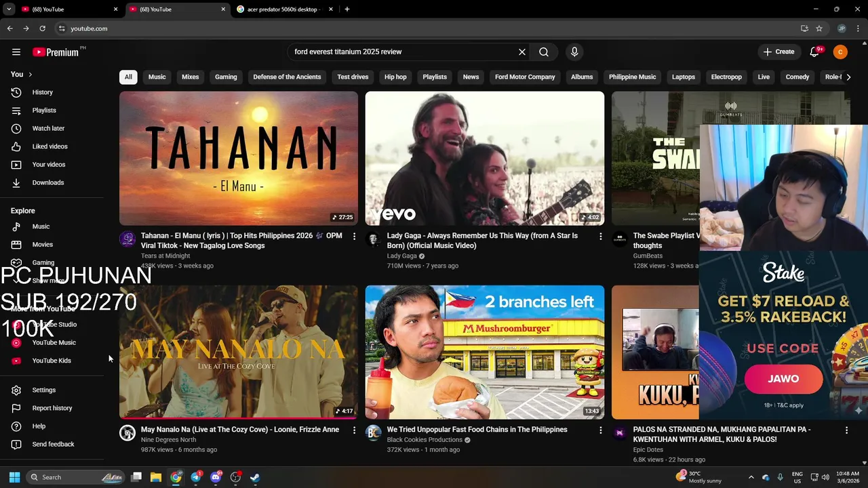The width and height of the screenshot is (868, 488).
Task: Open options menu for Lady Gaga video
Action: (600, 237)
